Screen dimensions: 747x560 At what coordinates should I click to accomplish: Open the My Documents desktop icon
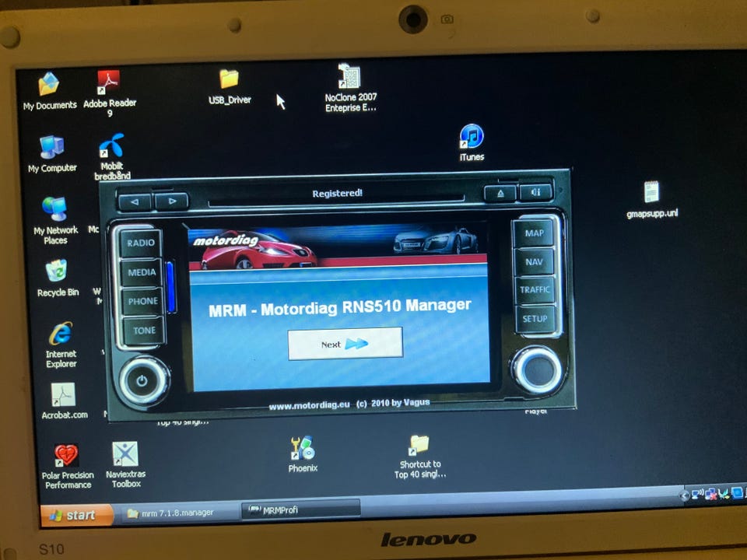click(x=49, y=90)
